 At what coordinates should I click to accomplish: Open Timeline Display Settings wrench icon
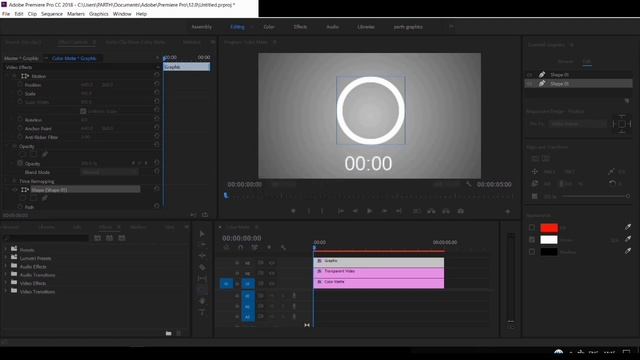pos(283,247)
